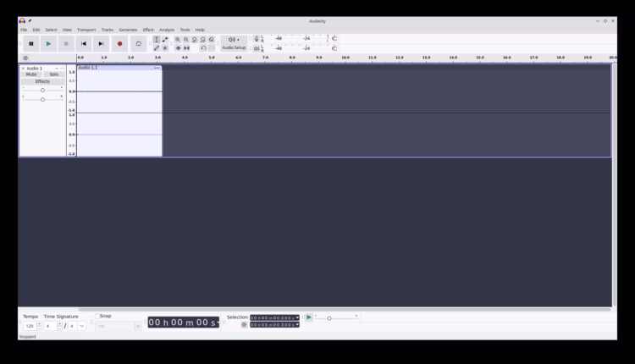Image resolution: width=635 pixels, height=364 pixels.
Task: Select the Multi-tool asterisk icon
Action: click(x=165, y=48)
